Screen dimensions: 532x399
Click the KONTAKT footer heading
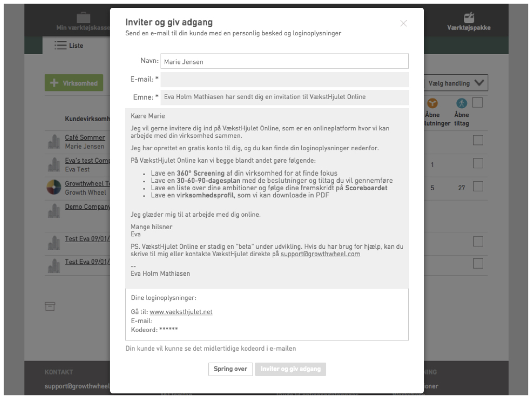(x=59, y=372)
